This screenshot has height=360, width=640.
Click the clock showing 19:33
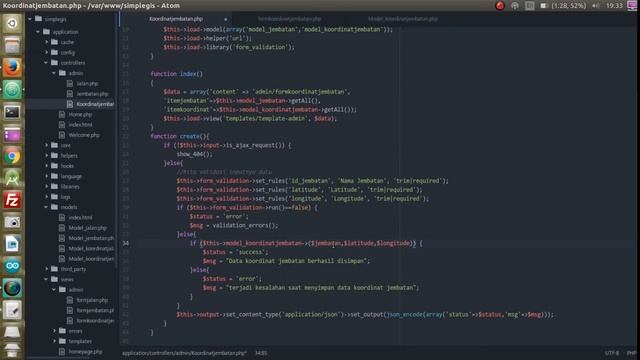614,5
